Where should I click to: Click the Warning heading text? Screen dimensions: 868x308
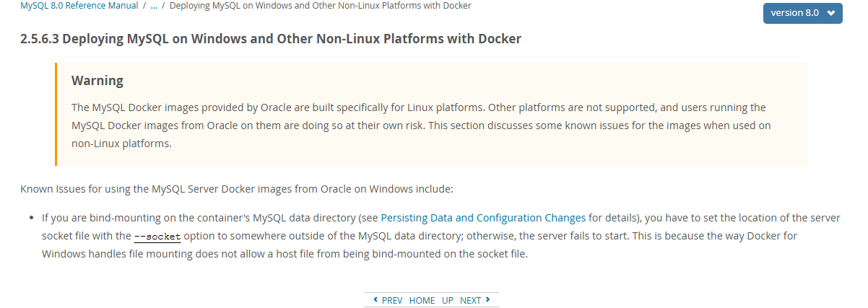(x=97, y=80)
